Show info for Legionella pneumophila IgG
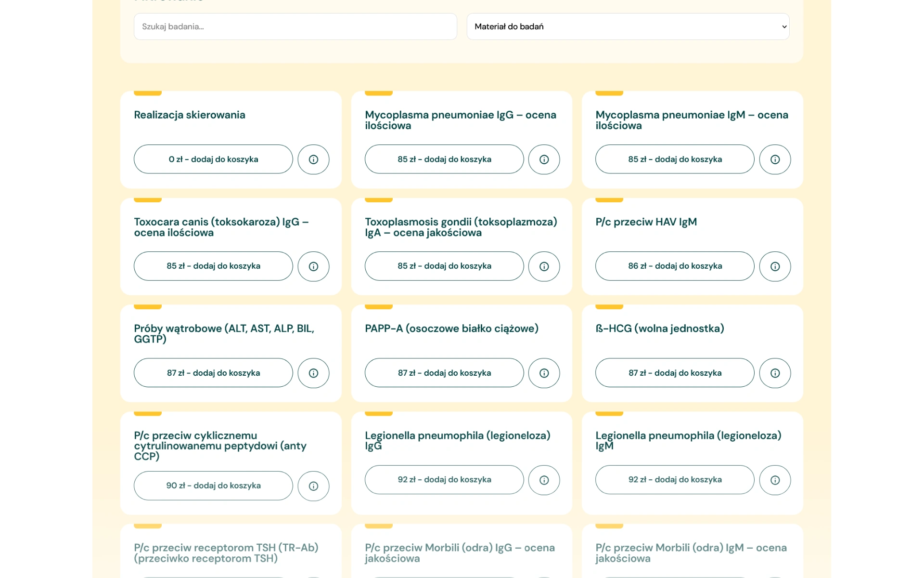924x578 pixels. coord(544,480)
